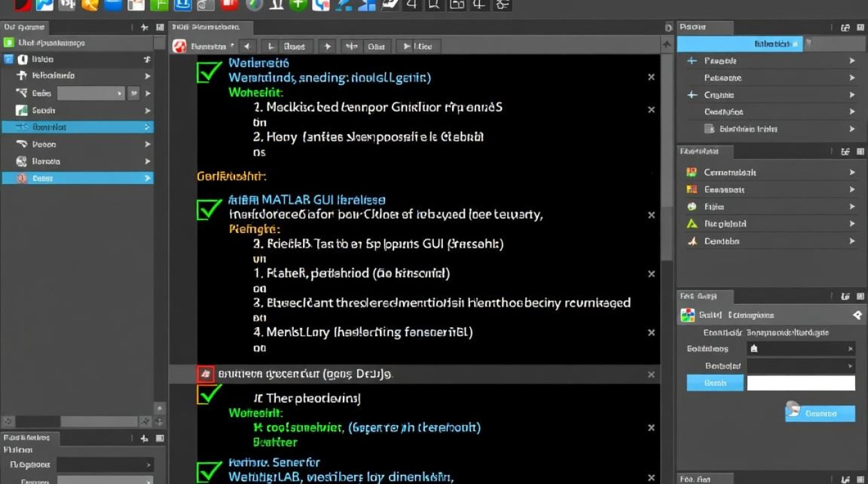Click the yellow triangle icon in the right list

coord(692,224)
